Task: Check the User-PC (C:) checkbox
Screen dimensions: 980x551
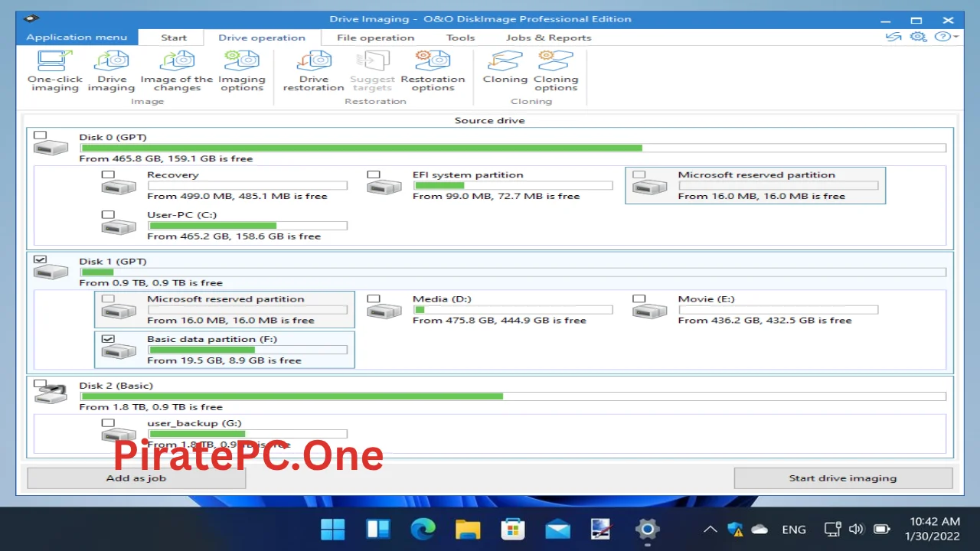Action: pos(108,214)
